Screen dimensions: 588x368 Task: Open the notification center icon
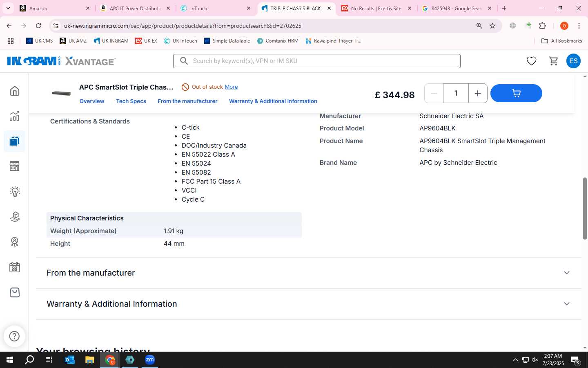(576, 360)
